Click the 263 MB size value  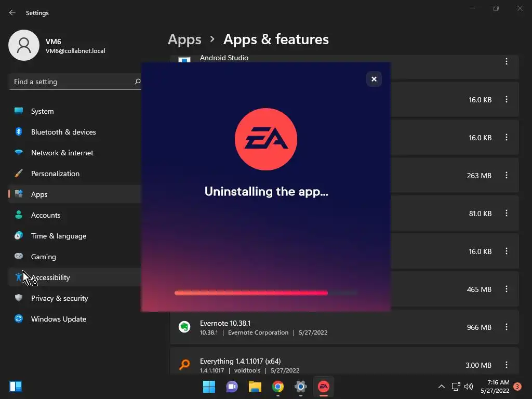pyautogui.click(x=479, y=176)
